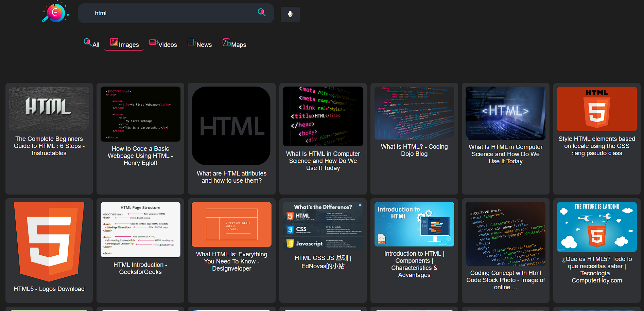This screenshot has width=644, height=311.
Task: Open 'Style HTML elements based on locale' link
Action: tap(597, 146)
